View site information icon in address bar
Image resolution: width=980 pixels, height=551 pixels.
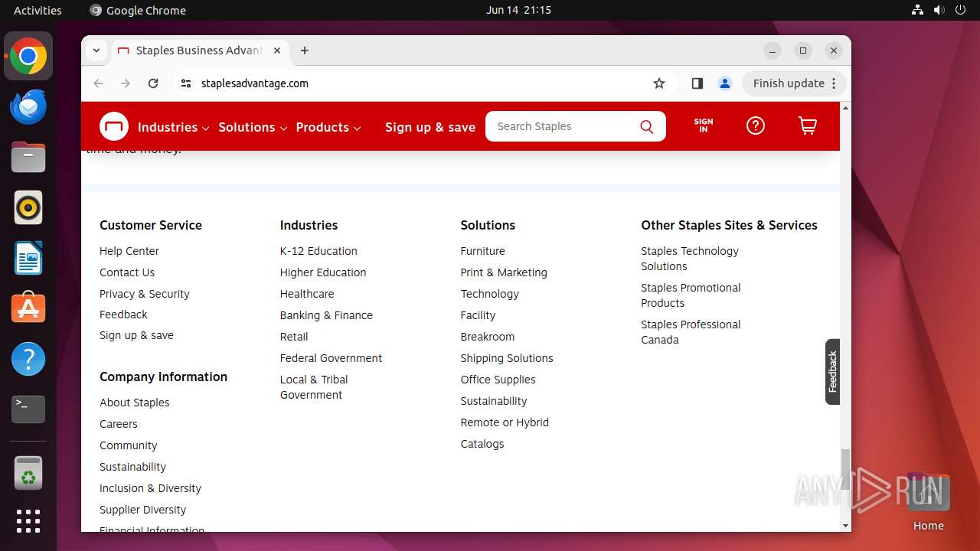coord(186,83)
